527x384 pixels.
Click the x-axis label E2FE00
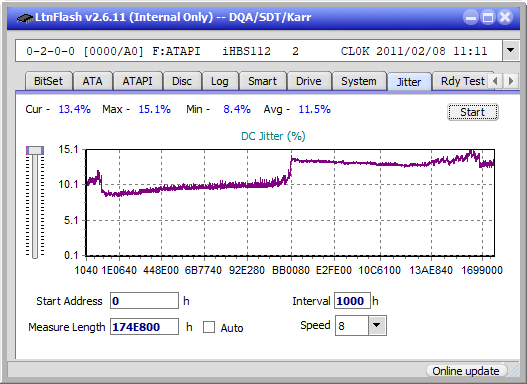pos(334,270)
